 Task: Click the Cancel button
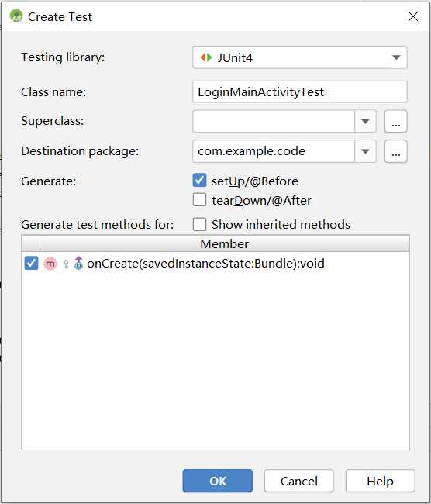(x=299, y=481)
